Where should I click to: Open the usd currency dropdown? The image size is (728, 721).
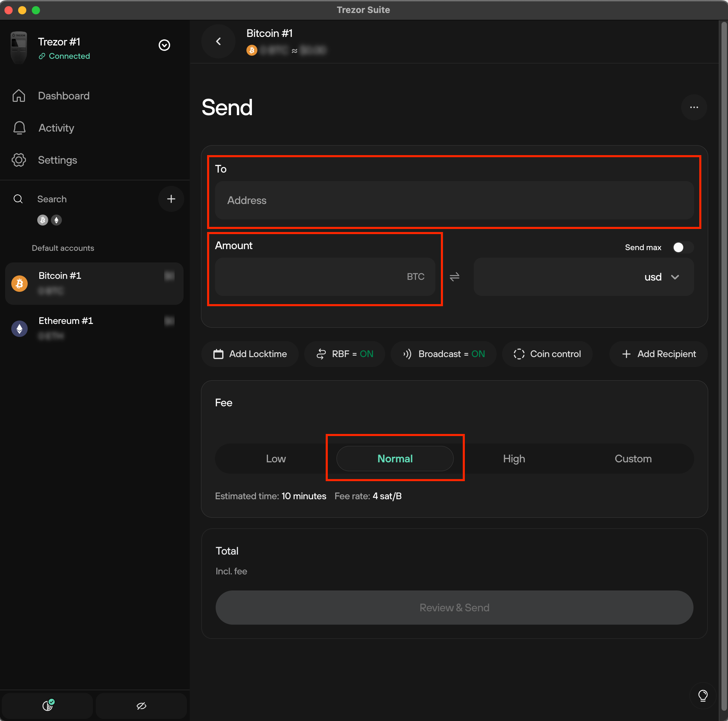tap(662, 277)
